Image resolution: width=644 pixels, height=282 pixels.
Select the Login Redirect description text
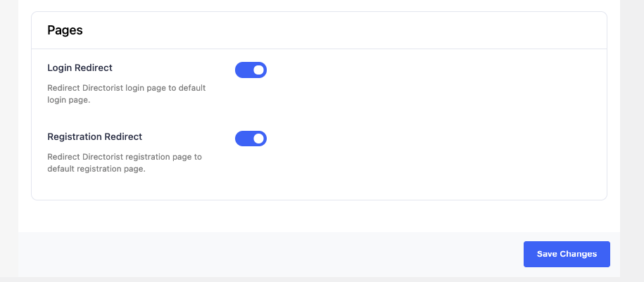tap(127, 94)
